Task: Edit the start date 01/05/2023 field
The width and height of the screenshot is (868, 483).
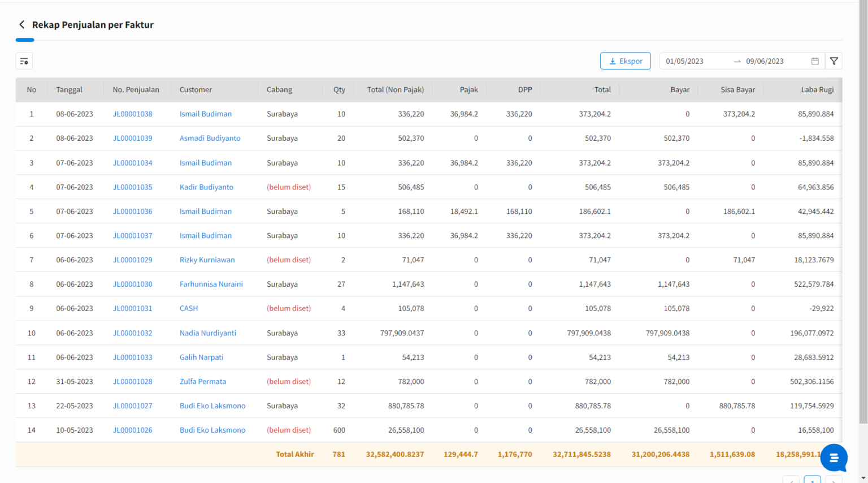Action: click(684, 61)
